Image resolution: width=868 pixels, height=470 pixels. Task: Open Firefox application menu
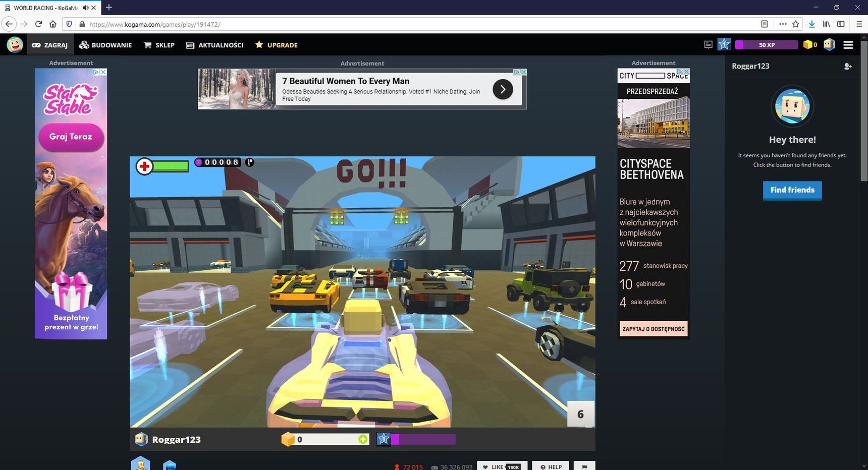859,24
